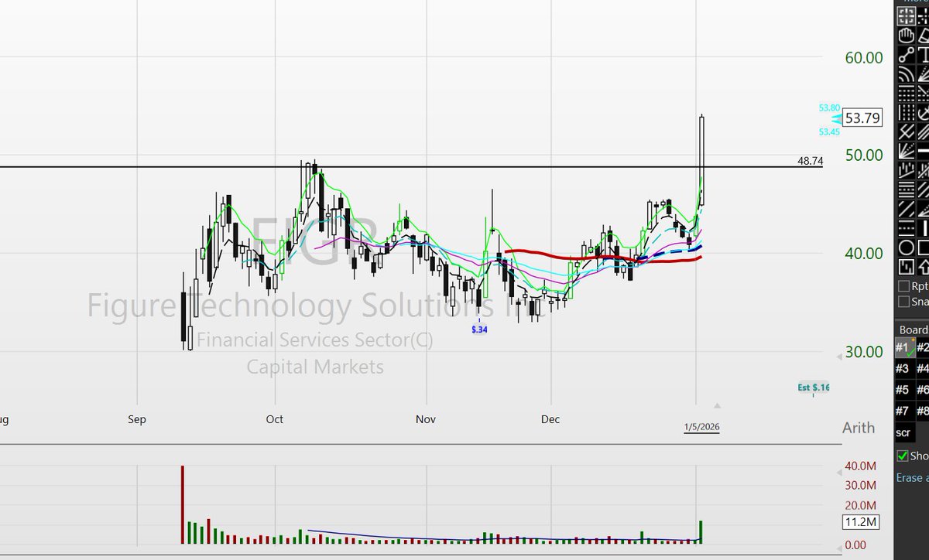Click the 1/5/2026 date label
This screenshot has height=560, width=929.
pyautogui.click(x=701, y=427)
